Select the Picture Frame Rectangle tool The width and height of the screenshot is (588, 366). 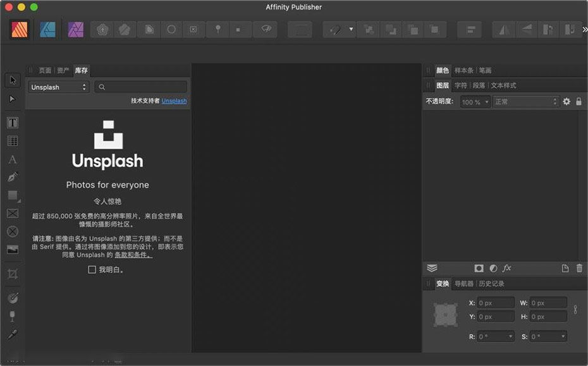tap(13, 214)
